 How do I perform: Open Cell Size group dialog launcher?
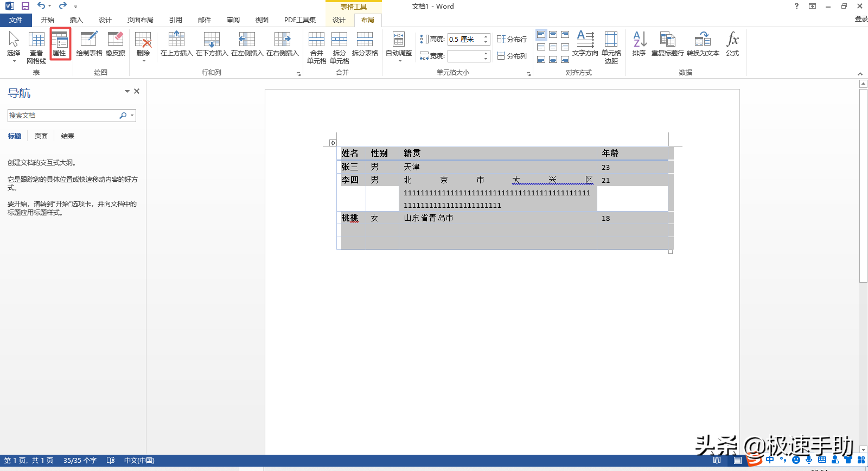[528, 74]
